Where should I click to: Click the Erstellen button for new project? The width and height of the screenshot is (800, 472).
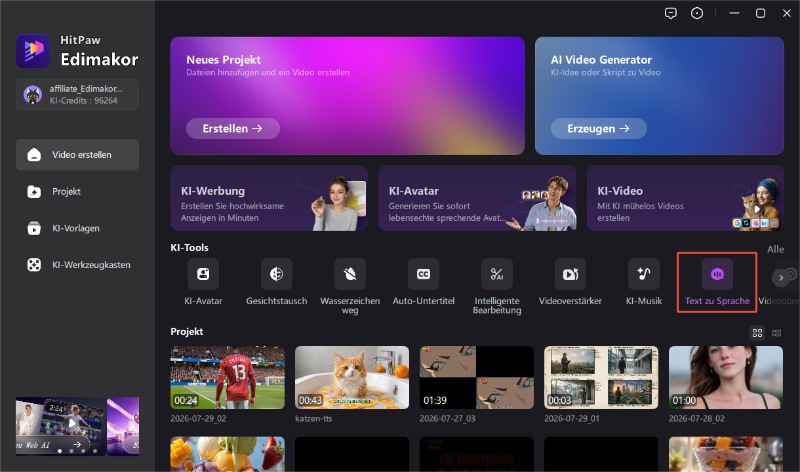(x=233, y=129)
